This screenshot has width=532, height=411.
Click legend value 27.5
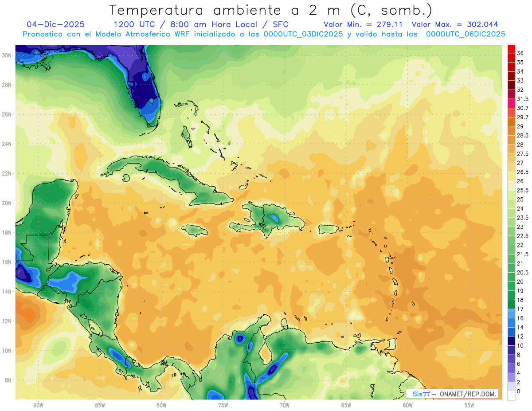(x=523, y=153)
